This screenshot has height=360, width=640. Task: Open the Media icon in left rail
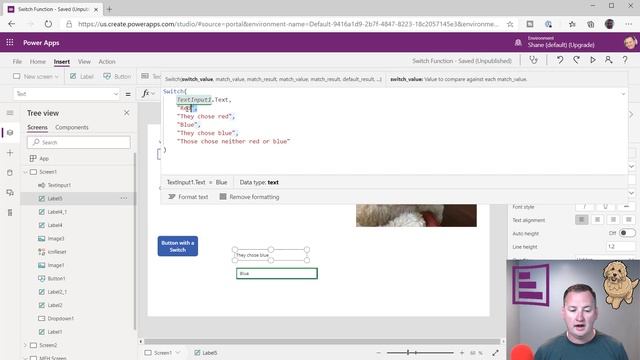(10, 192)
